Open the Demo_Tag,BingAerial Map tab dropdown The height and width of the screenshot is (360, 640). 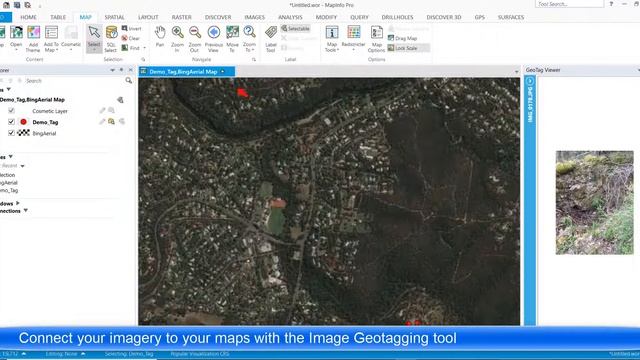223,71
